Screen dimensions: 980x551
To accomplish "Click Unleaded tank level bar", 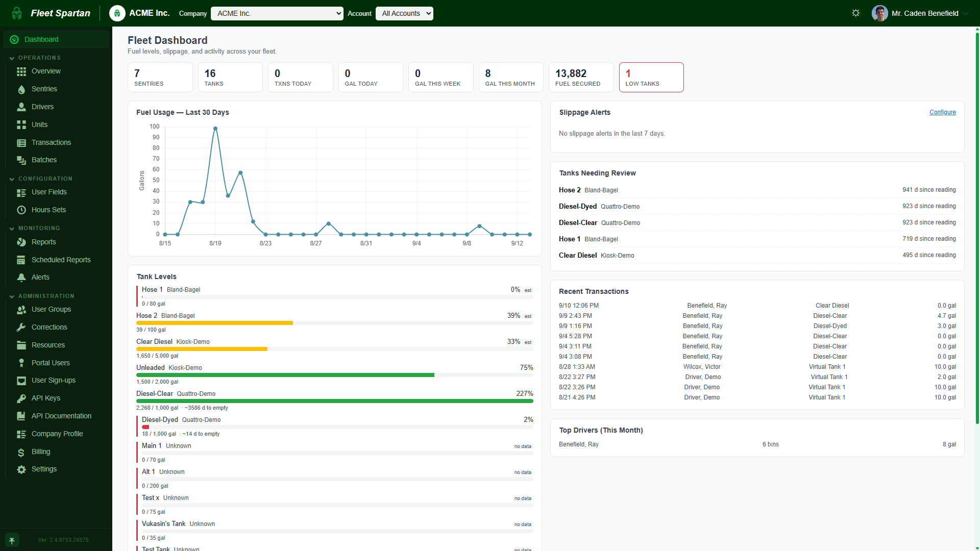I will (335, 375).
